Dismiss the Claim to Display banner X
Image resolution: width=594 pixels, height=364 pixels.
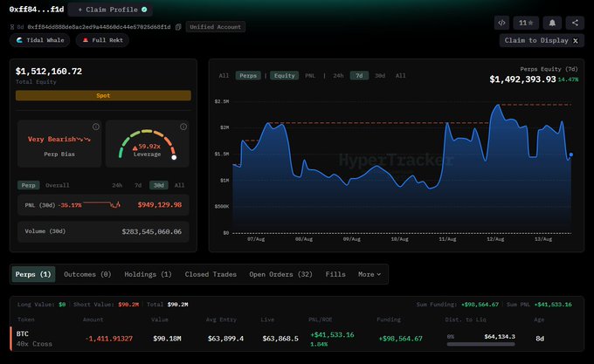576,40
